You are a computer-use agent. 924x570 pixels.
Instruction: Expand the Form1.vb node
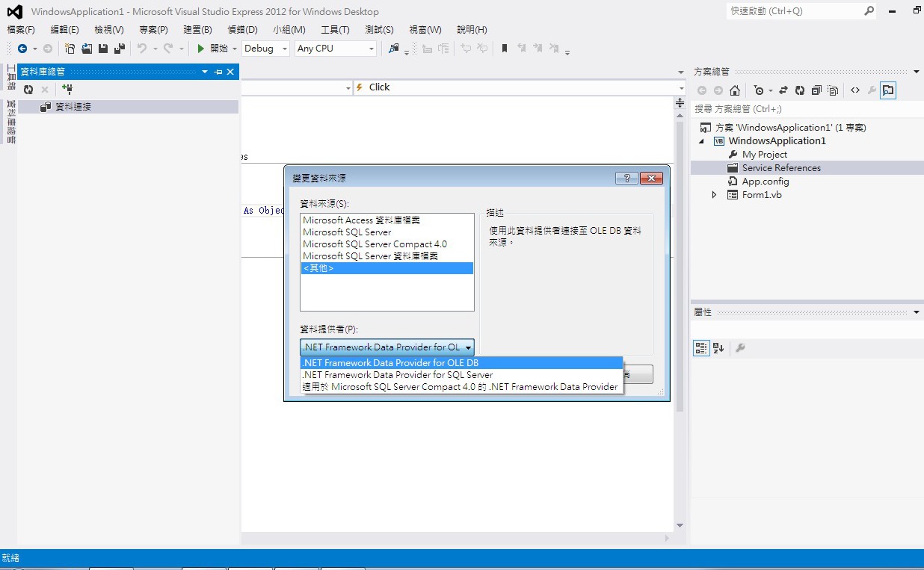click(x=714, y=195)
